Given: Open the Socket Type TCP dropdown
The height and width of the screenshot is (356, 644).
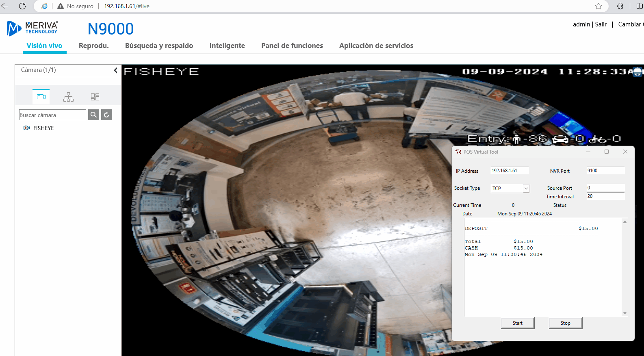Looking at the screenshot, I should [x=510, y=188].
